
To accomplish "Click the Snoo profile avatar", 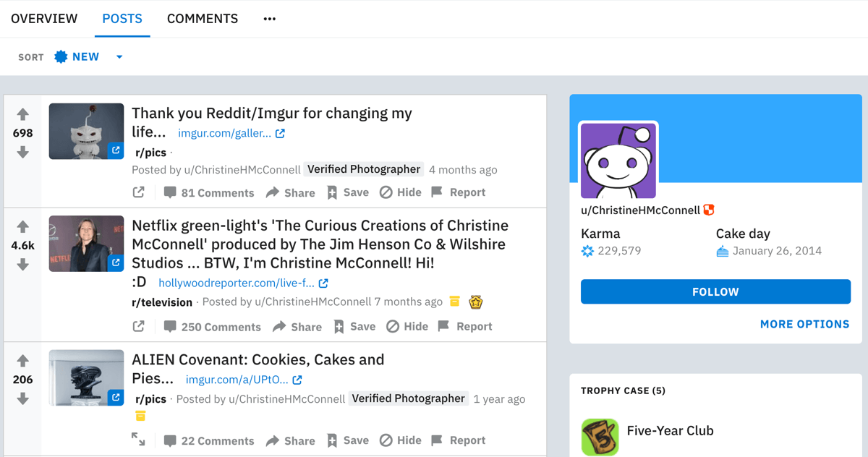I will 618,161.
